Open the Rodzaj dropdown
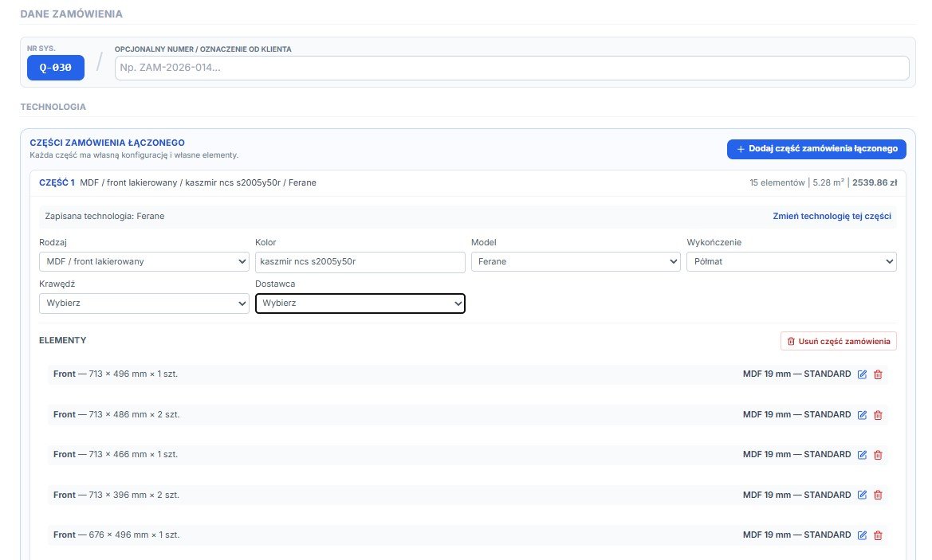932x560 pixels. pos(144,262)
